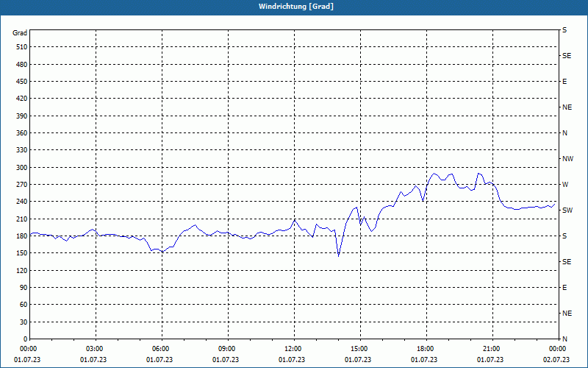Click the 240 y-axis tick label

[x=22, y=202]
